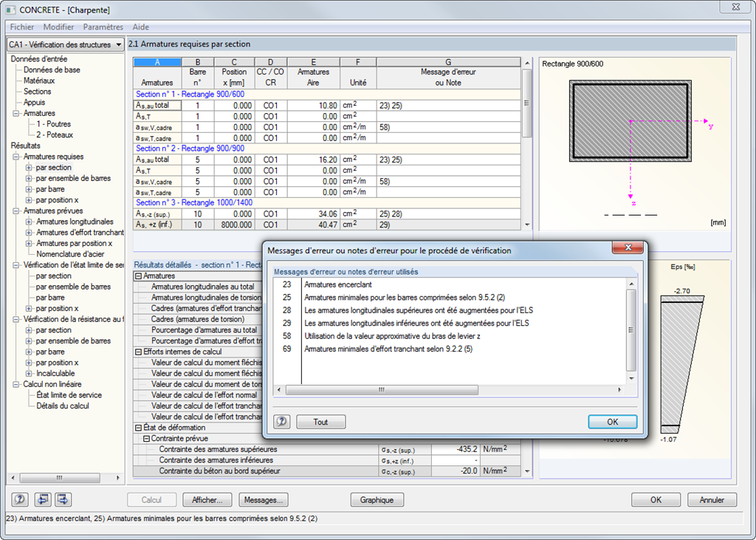Click the vertical scrollbar of messages list
The height and width of the screenshot is (540, 756).
(631, 330)
